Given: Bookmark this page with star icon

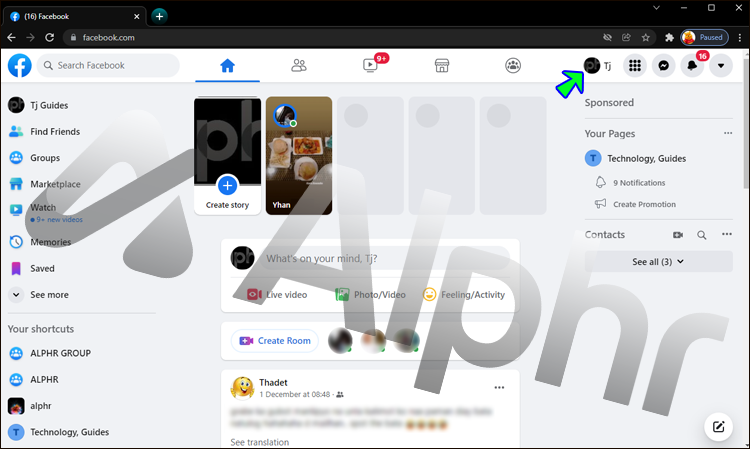Looking at the screenshot, I should tap(646, 37).
